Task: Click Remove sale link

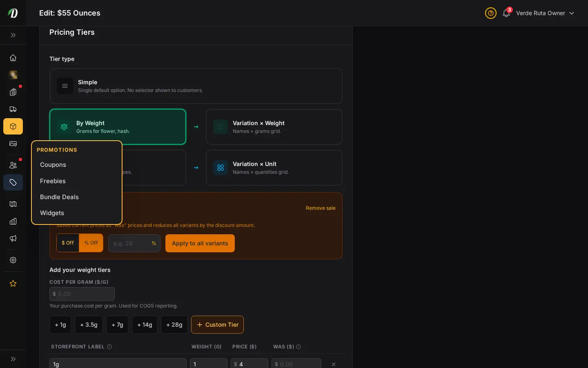Action: (x=321, y=208)
